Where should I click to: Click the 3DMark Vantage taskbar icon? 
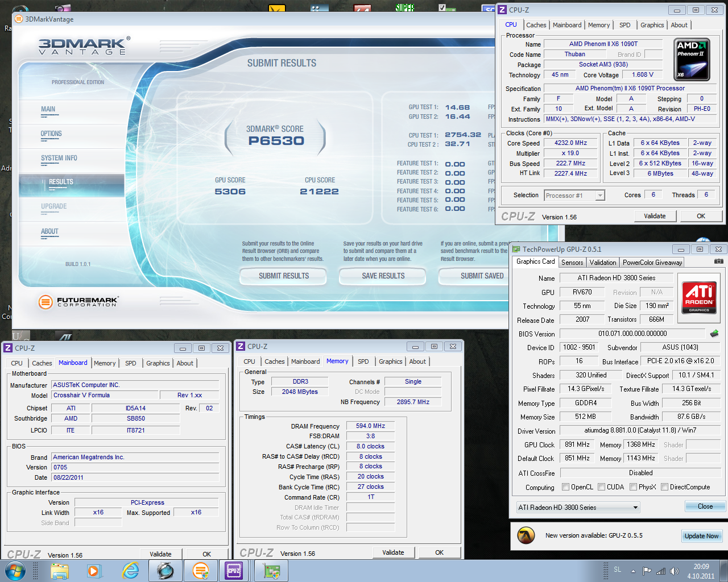[x=201, y=571]
